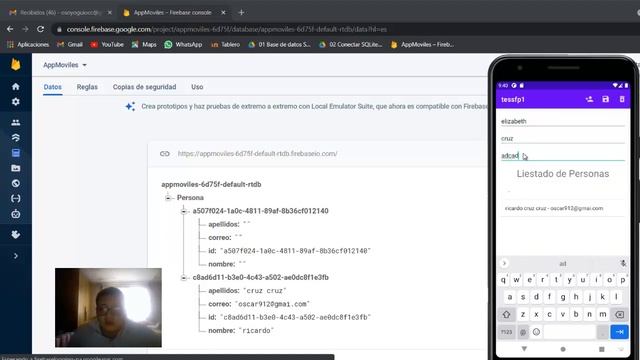Tap keyboard microphone icon in emulator
The height and width of the screenshot is (360, 640).
tap(623, 264)
